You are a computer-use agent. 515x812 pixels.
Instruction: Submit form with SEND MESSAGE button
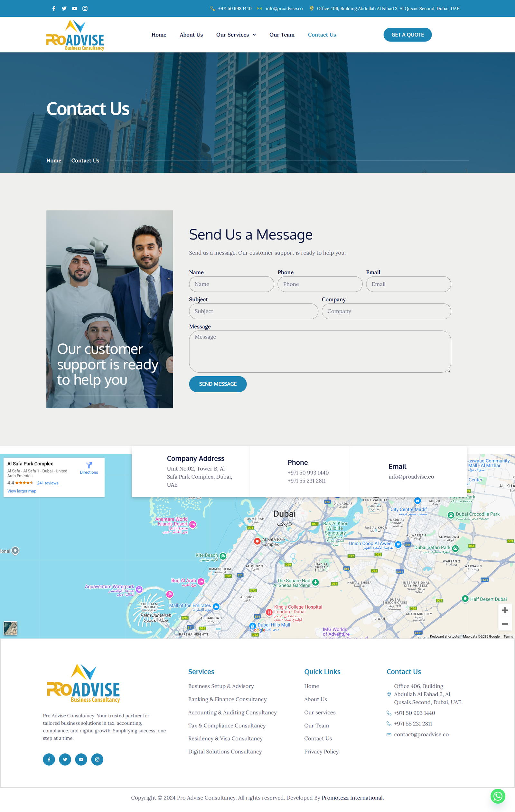point(218,384)
